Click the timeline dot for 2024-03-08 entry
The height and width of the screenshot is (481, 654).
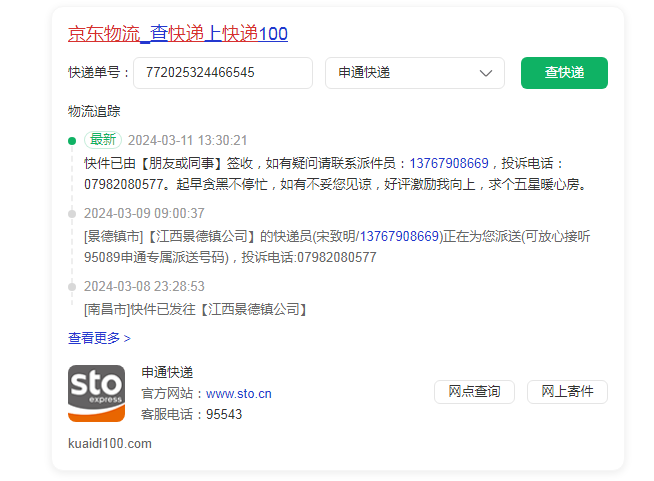72,287
